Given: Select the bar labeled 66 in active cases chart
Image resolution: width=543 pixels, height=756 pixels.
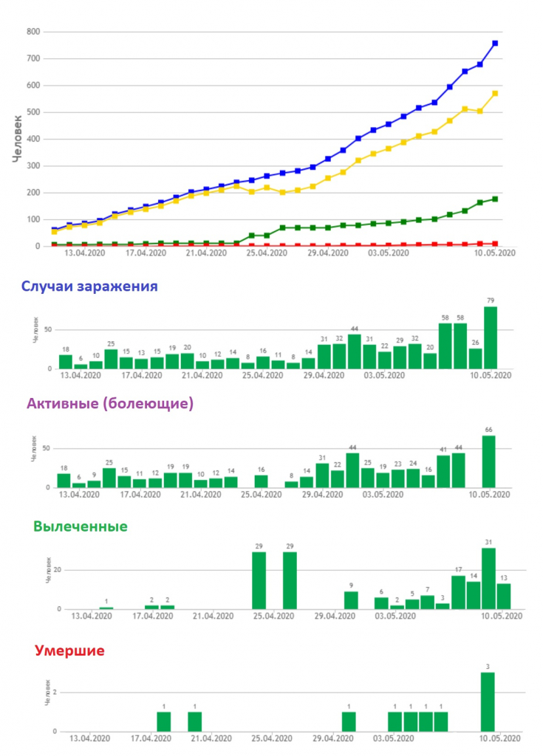Looking at the screenshot, I should coord(488,462).
